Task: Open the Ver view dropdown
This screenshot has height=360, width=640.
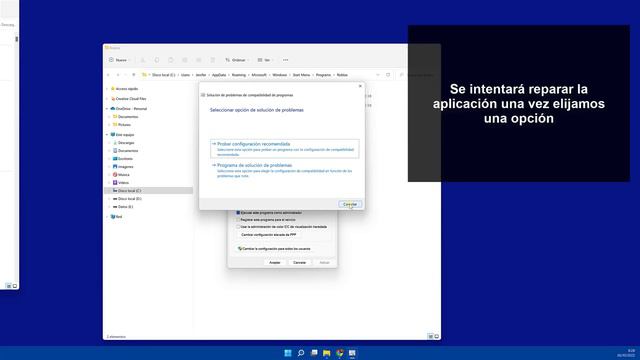Action: pyautogui.click(x=265, y=60)
